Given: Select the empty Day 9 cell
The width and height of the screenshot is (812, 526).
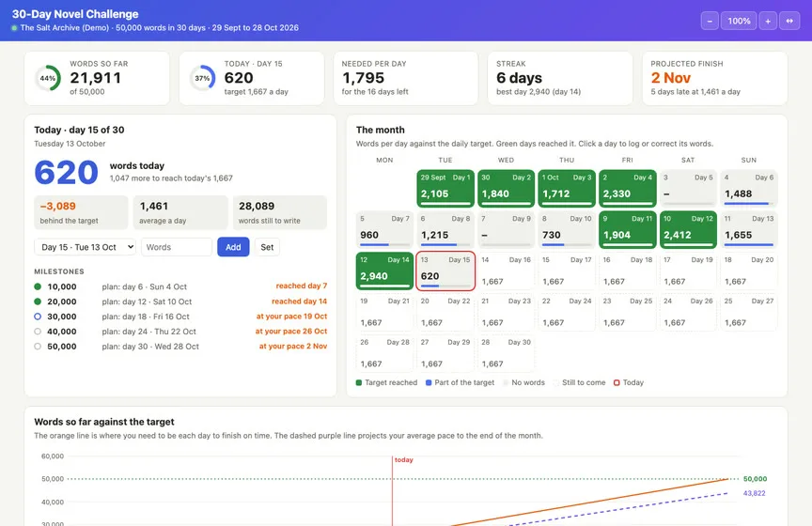Looking at the screenshot, I should point(506,229).
